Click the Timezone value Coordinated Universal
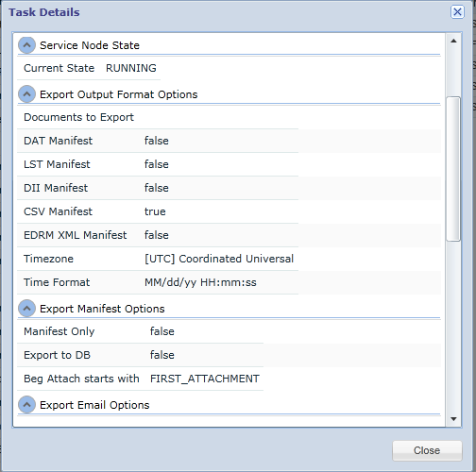 click(219, 259)
